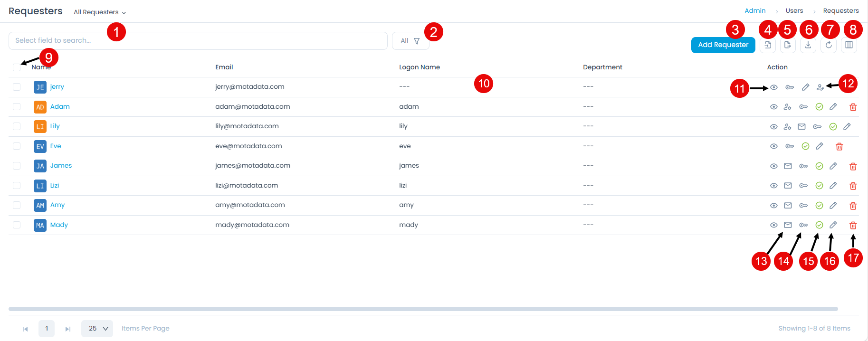
Task: Click the key icon for Eve
Action: tap(790, 146)
